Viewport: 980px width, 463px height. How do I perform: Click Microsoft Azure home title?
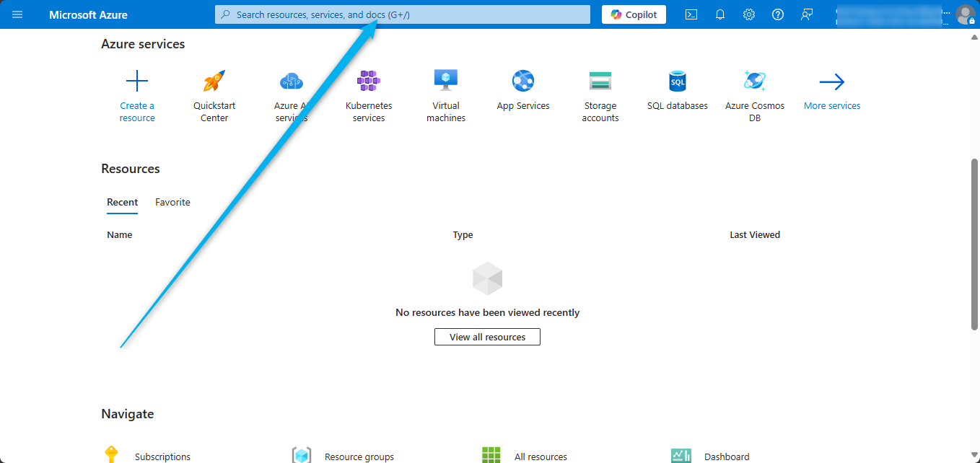[x=88, y=14]
